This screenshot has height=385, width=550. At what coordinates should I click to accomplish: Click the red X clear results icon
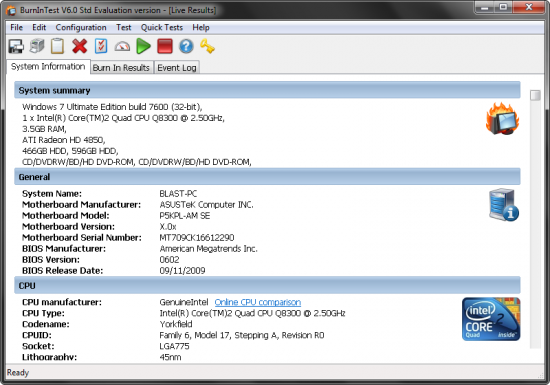point(80,46)
